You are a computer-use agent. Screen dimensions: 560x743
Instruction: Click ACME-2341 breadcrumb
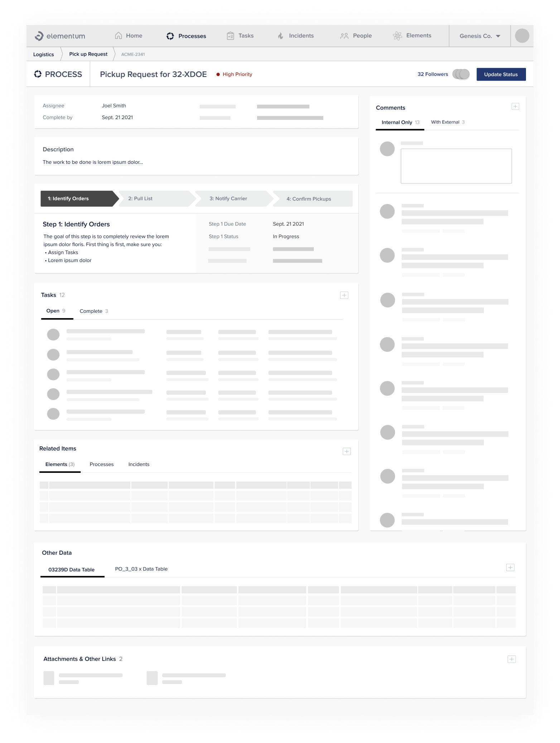point(133,54)
